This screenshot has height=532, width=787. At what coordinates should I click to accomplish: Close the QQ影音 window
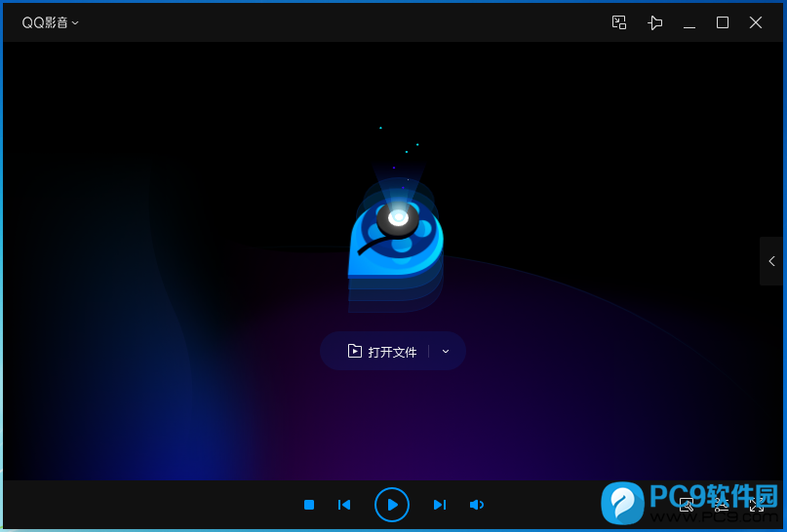pyautogui.click(x=756, y=22)
